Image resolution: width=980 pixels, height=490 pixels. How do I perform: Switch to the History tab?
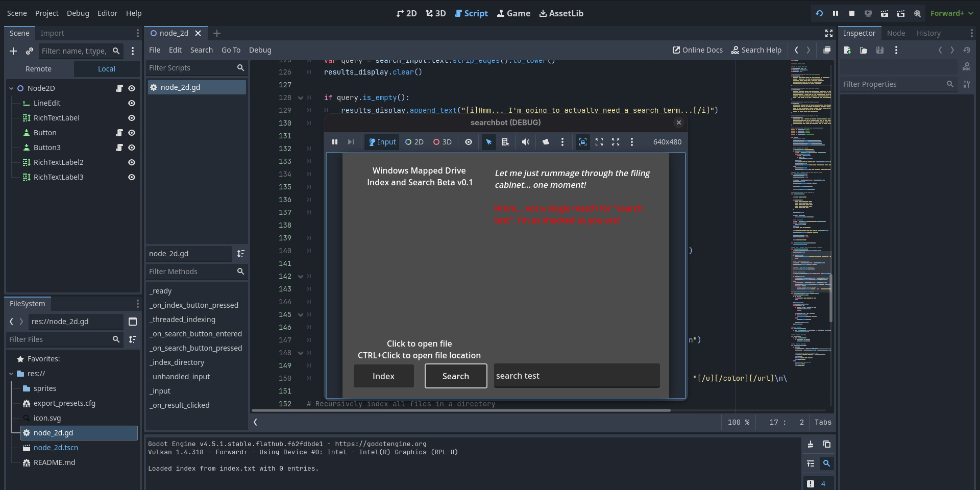928,33
